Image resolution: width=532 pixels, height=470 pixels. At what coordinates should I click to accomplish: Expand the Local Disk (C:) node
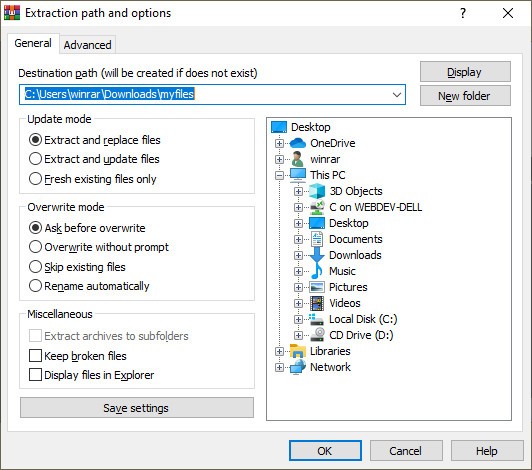298,319
